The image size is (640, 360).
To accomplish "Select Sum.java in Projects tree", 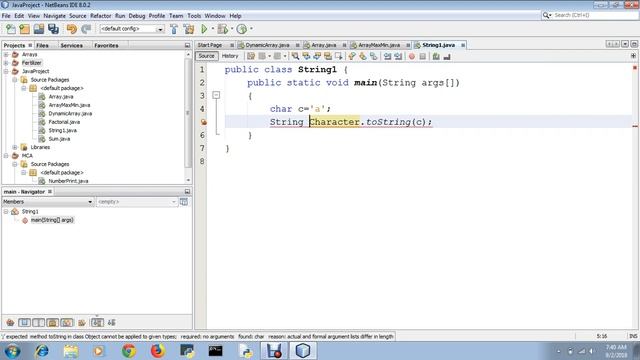I will point(59,139).
